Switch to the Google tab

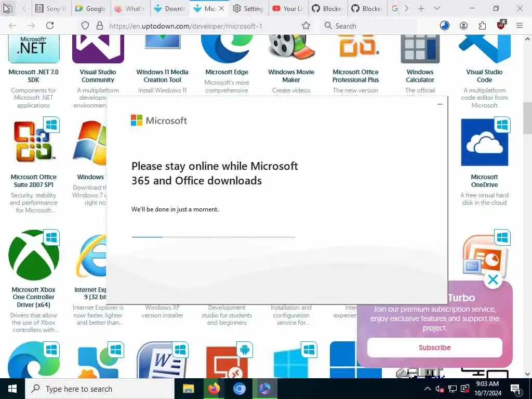[x=91, y=8]
